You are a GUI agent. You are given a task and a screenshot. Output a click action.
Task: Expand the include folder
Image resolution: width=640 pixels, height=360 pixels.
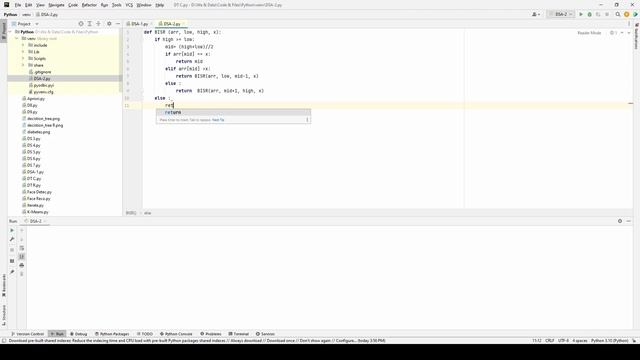[23, 45]
